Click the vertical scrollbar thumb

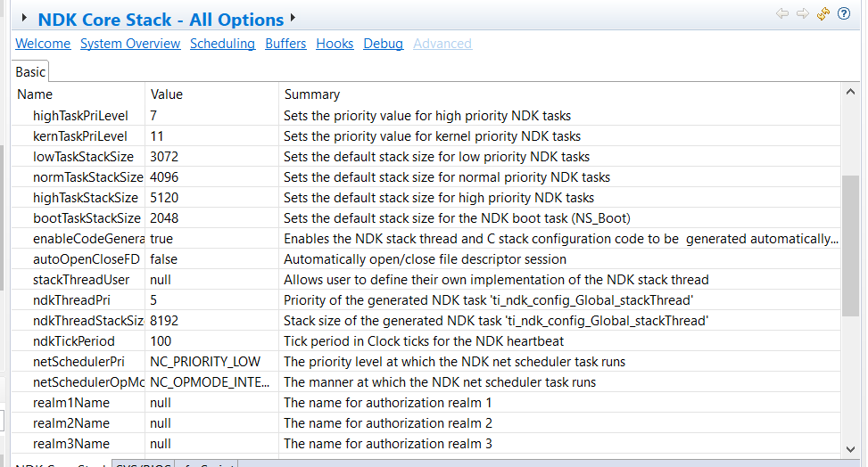tap(850, 246)
